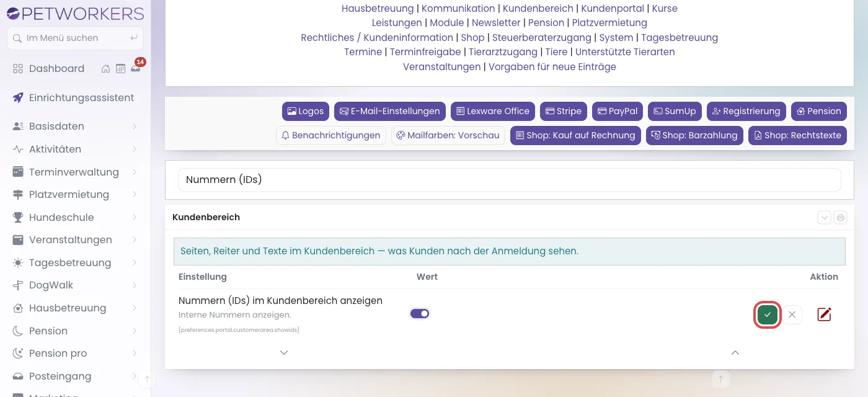Open inbox icon with 14 badge

[x=136, y=68]
